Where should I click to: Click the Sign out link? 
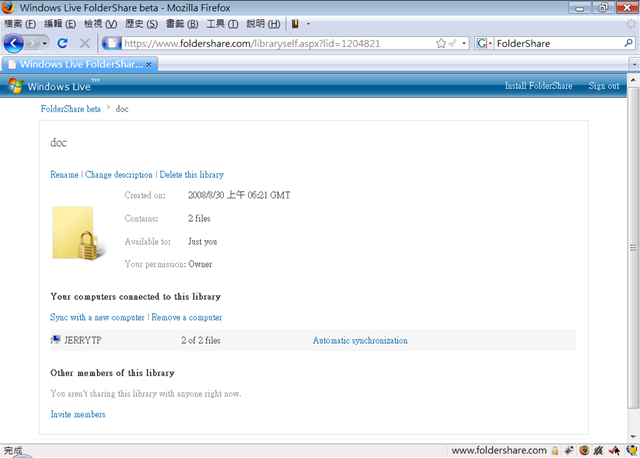(604, 86)
